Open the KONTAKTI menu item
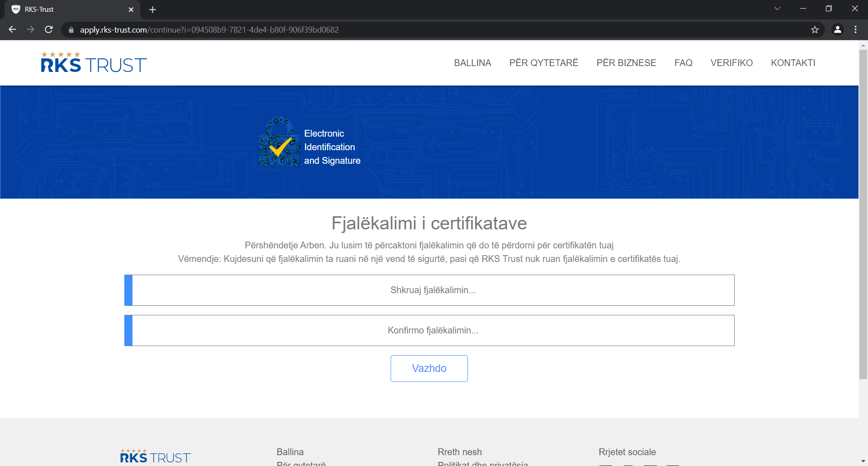 click(x=793, y=63)
